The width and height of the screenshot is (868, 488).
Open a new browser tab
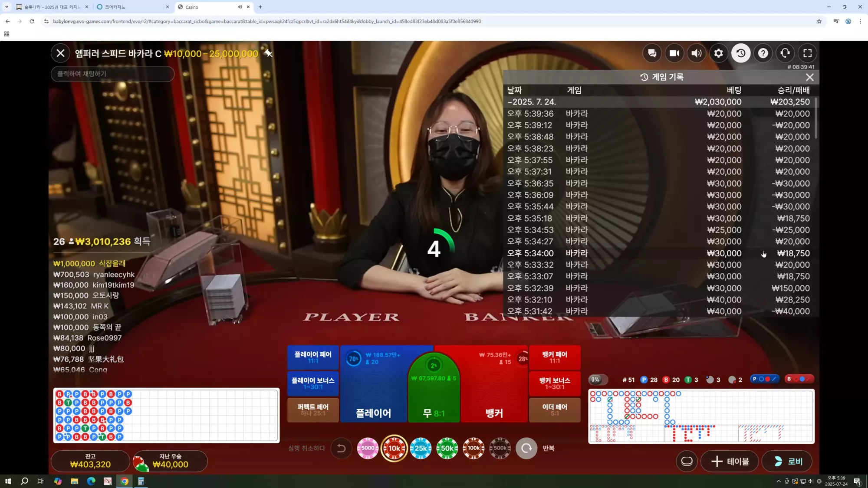point(260,7)
